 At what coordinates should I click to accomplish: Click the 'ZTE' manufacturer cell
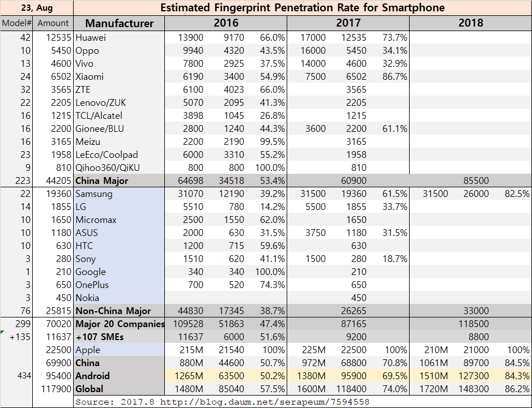[x=119, y=90]
